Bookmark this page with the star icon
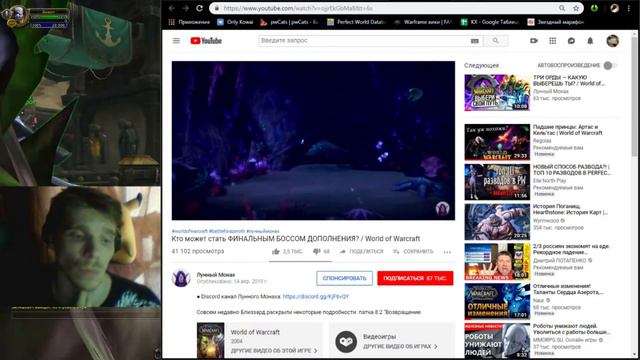Viewport: 640px width, 360px height. [576, 8]
